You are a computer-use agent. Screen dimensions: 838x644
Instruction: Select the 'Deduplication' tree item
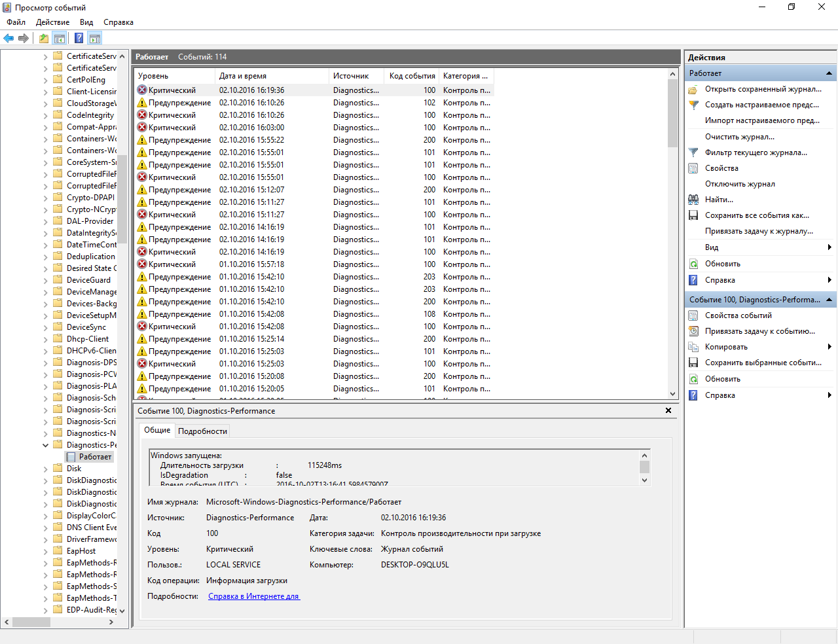[90, 257]
